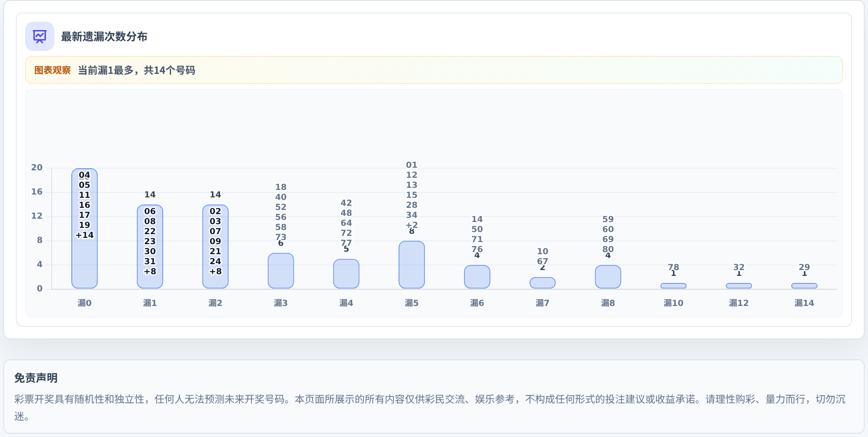
Task: Click the 漏2 x-axis label
Action: coord(215,303)
